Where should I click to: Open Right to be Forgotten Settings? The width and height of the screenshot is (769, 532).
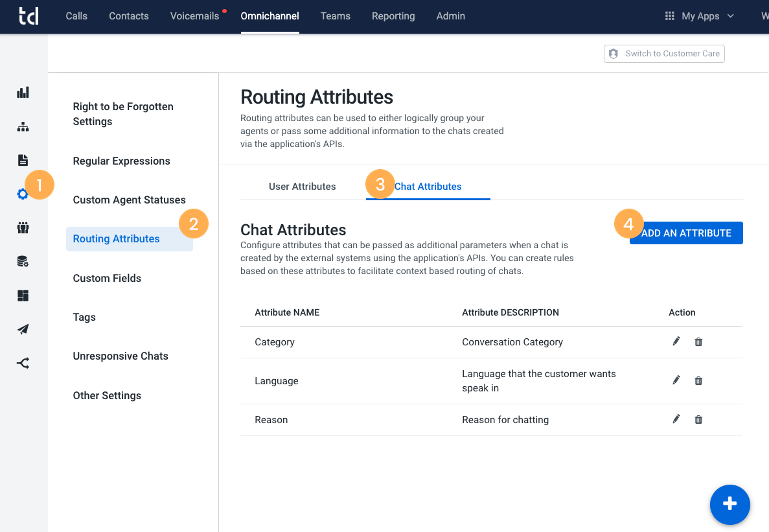[123, 114]
